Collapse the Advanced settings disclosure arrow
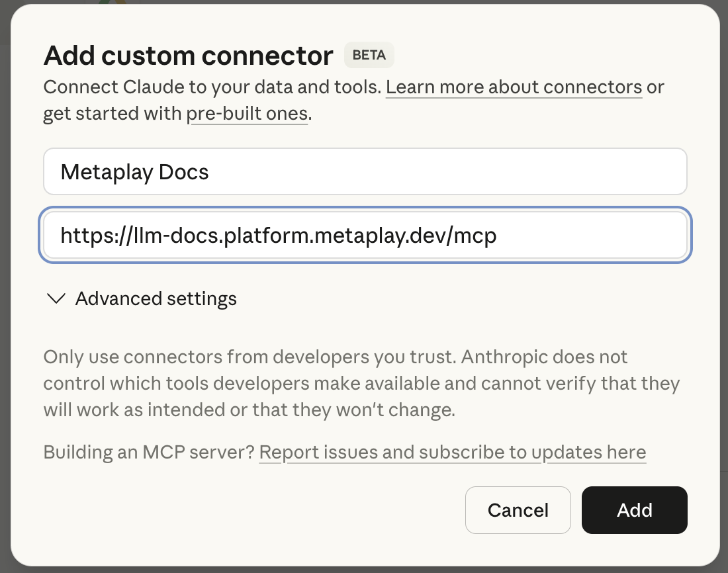Screen dimensions: 728x573 click(56, 298)
